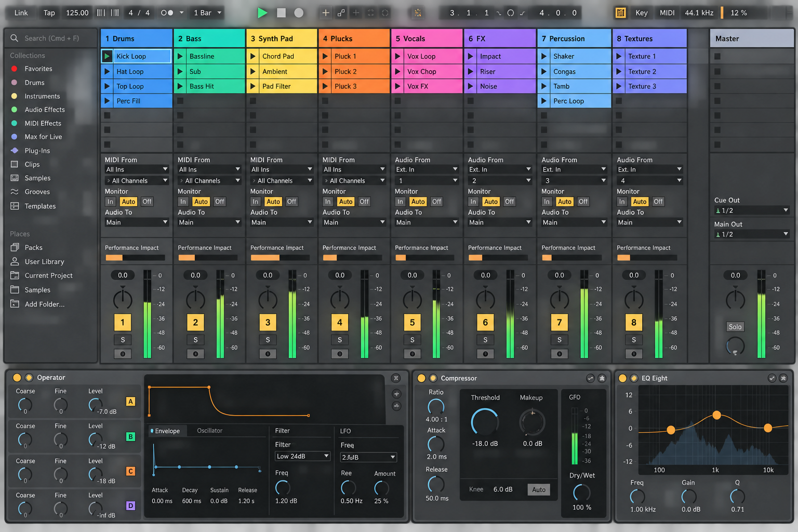Arm track 5 Vocals for recording
798x532 pixels.
[413, 354]
